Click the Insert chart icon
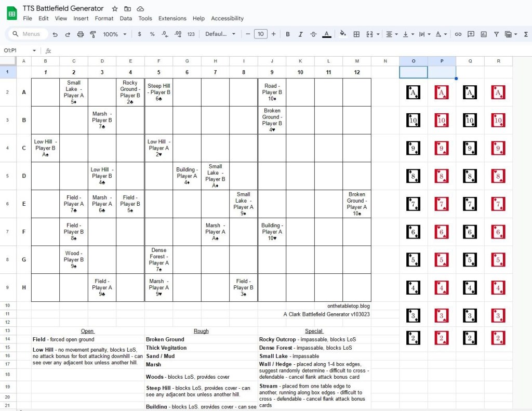 click(484, 34)
